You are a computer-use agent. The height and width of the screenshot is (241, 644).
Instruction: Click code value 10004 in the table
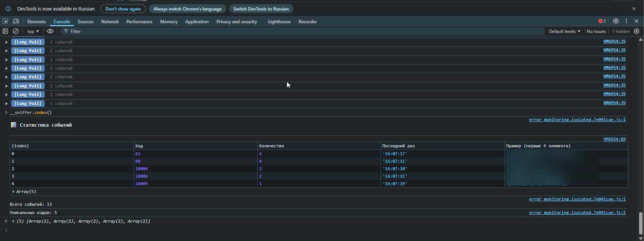click(141, 169)
